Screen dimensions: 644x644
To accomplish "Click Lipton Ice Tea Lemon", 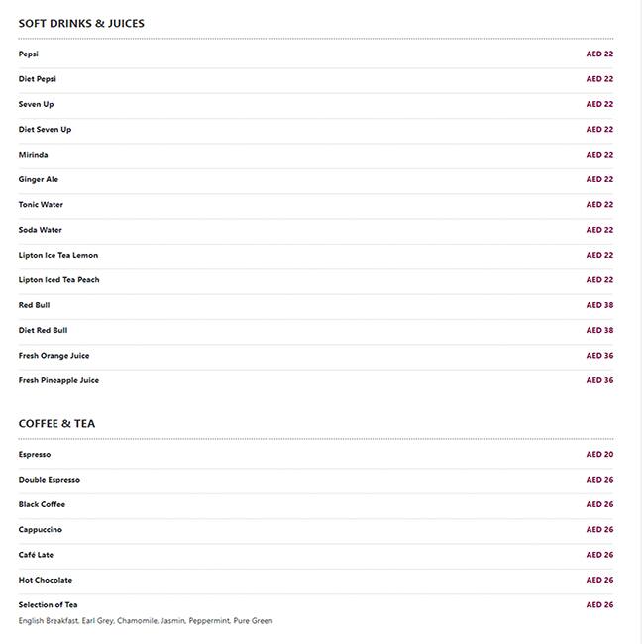I will pyautogui.click(x=58, y=255).
